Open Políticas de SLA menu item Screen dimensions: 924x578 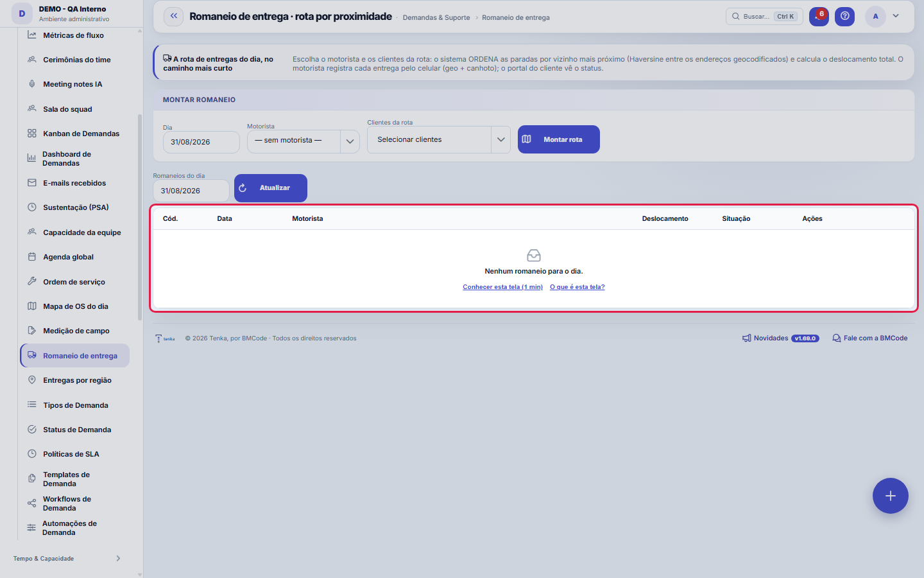point(74,454)
